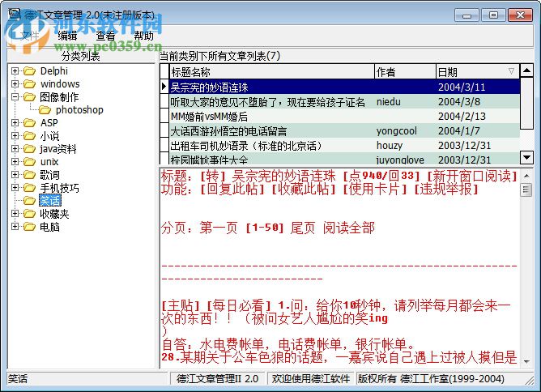Click row selector of 2004/1/7 article
Viewport: 541px width, 392px height.
[x=164, y=130]
